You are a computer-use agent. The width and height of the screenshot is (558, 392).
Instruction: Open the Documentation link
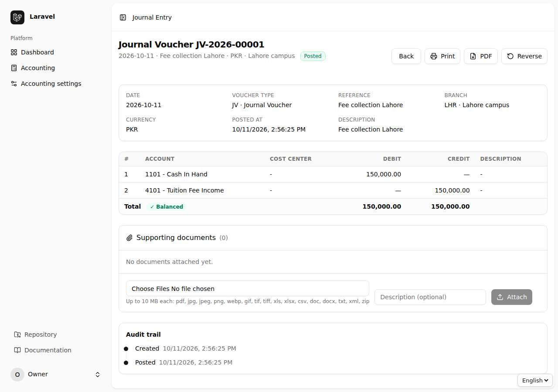coord(56,350)
